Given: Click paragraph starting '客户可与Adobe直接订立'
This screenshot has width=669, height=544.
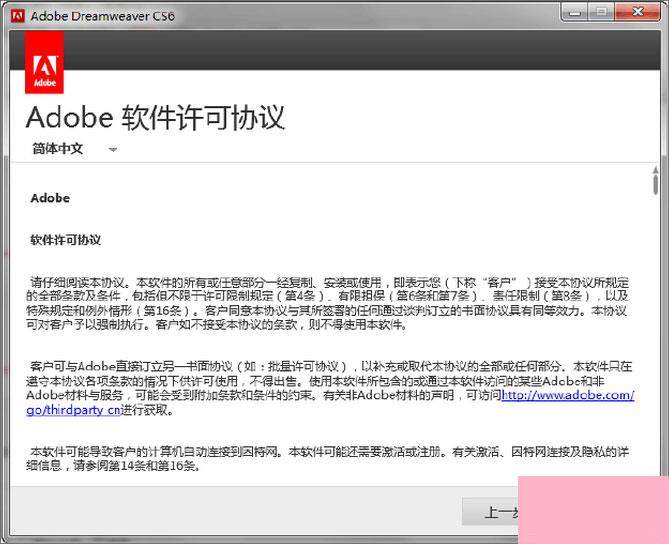Looking at the screenshot, I should 330,388.
